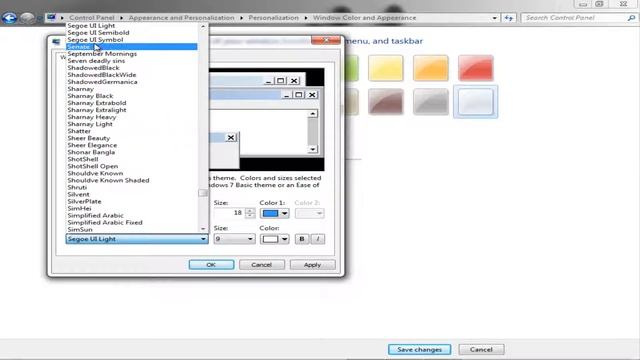The width and height of the screenshot is (640, 360).
Task: Open the font Size dropdown showing 9
Action: [234, 239]
